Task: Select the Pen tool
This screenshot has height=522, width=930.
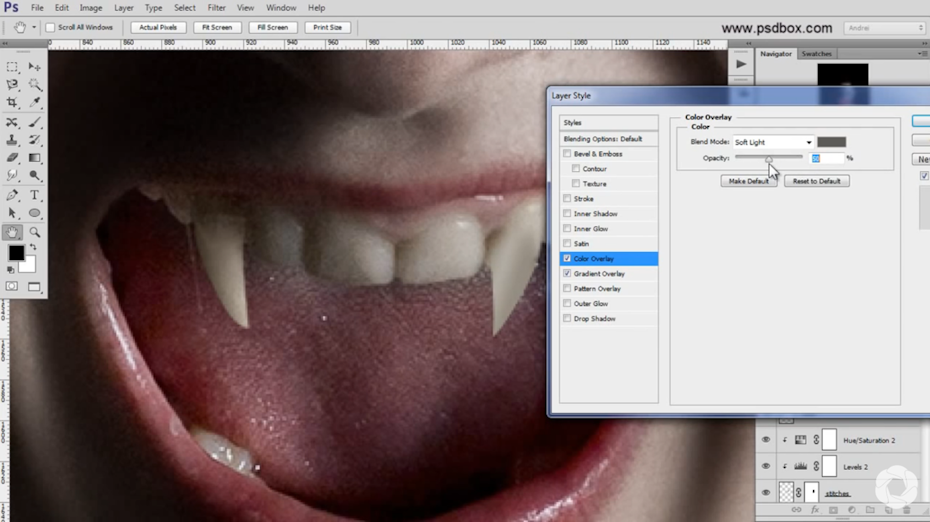Action: pyautogui.click(x=12, y=195)
